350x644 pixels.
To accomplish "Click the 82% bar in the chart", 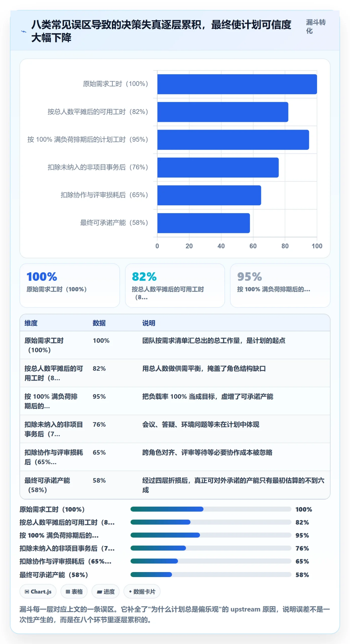I will click(x=223, y=112).
